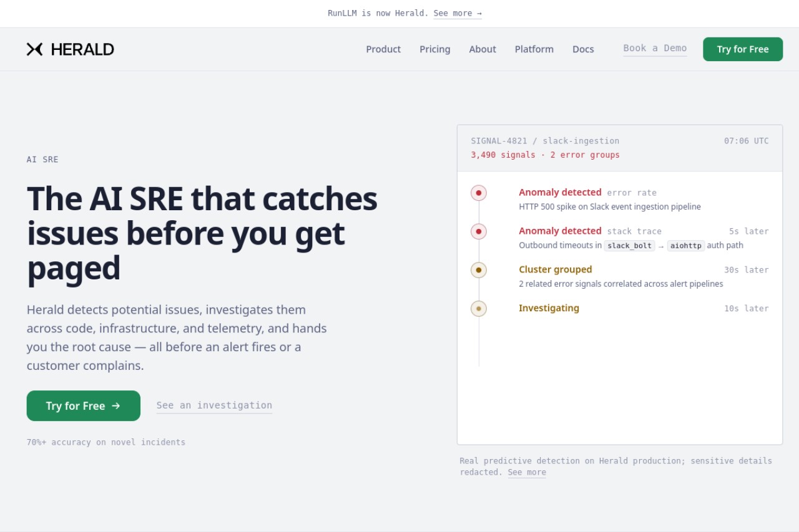Click the HTTP 500 spike description text
Image resolution: width=799 pixels, height=532 pixels.
[x=610, y=206]
